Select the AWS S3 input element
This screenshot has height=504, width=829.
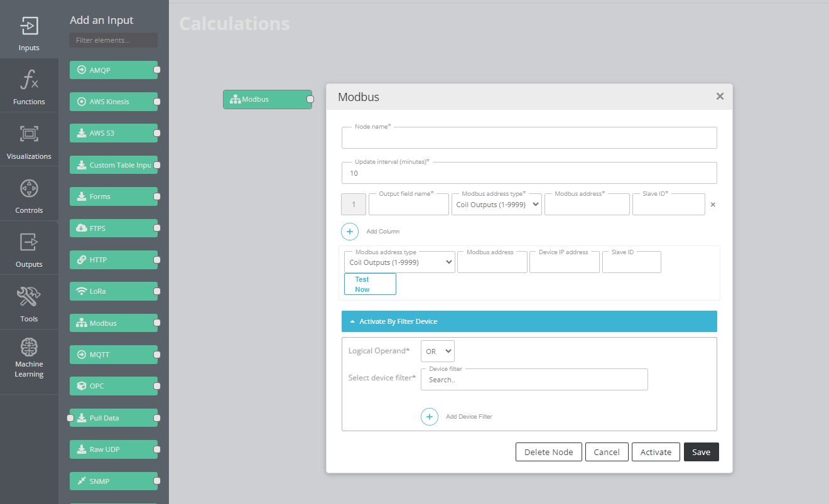tap(113, 133)
